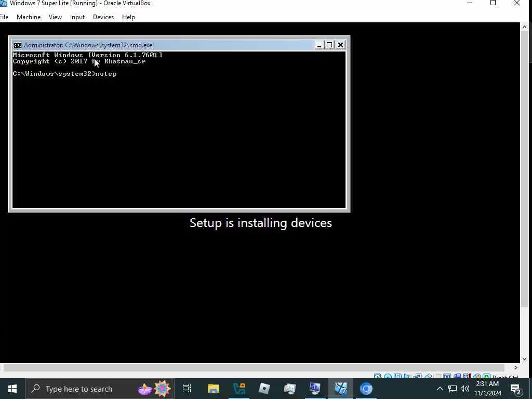Open the clock showing 2:31 AM
The width and height of the screenshot is (532, 399).
coord(487,389)
